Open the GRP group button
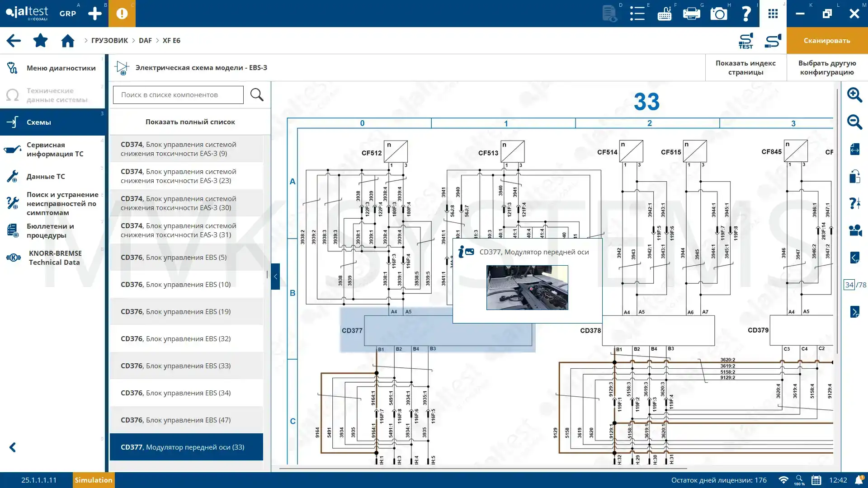Screen dimensions: 868x488 coord(68,14)
